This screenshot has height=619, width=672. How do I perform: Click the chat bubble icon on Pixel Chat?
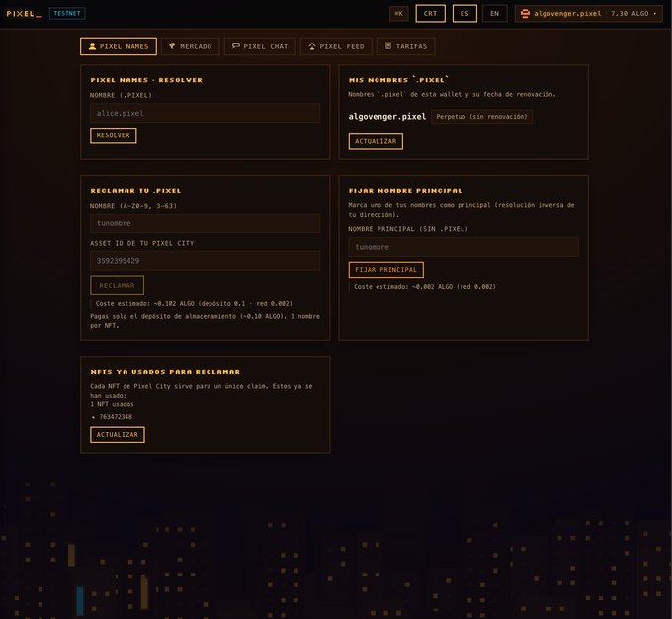(236, 45)
